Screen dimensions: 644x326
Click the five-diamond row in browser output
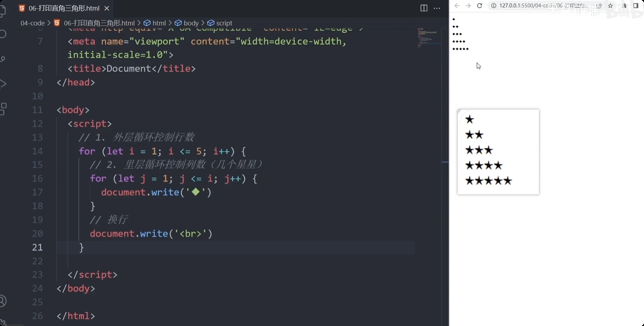point(460,49)
